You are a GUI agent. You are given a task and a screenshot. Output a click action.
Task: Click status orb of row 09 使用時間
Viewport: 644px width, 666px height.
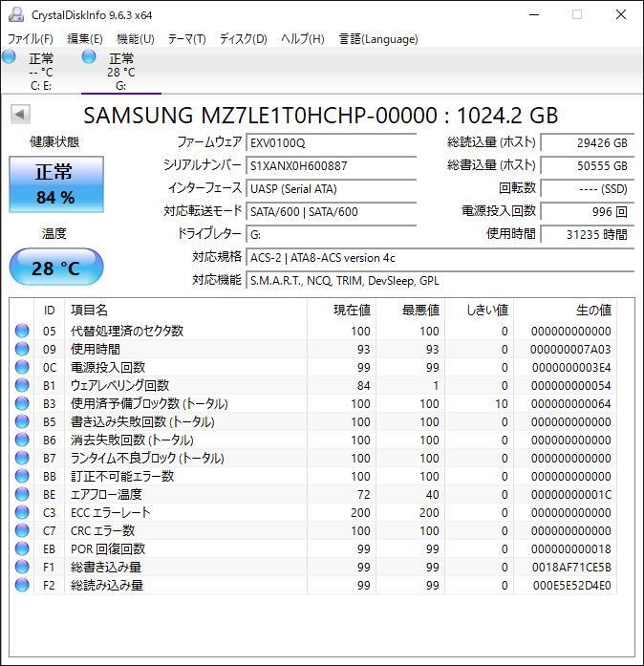click(22, 349)
